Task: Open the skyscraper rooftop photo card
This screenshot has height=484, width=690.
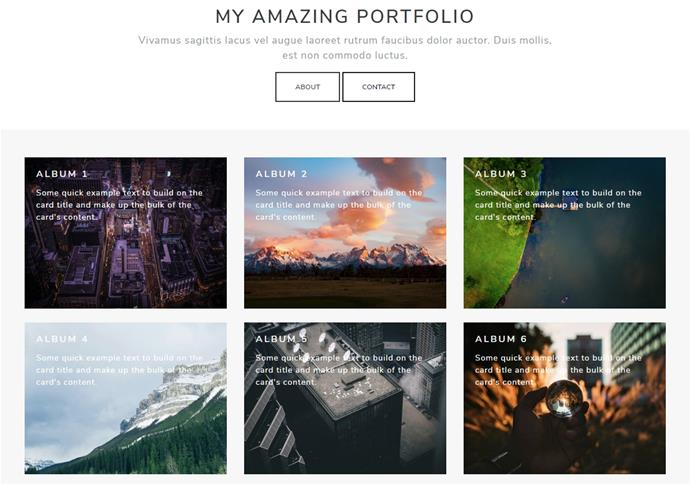Action: point(345,398)
